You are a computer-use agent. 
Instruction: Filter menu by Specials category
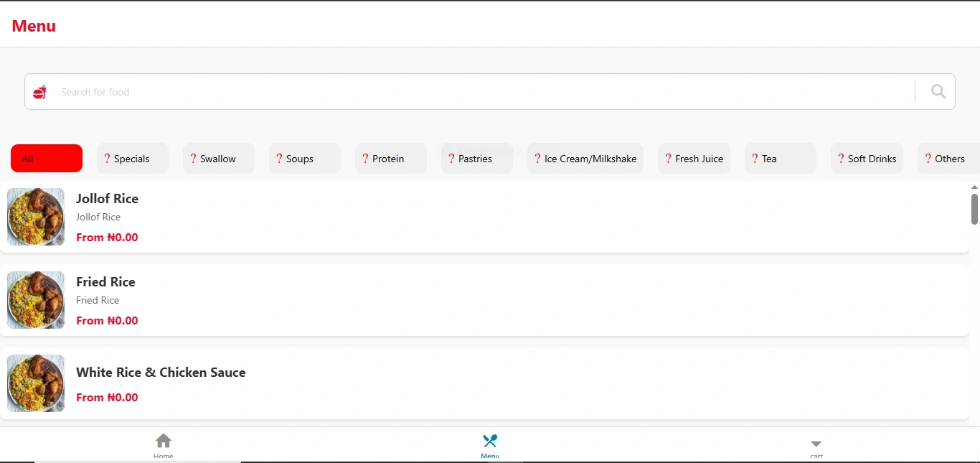click(x=133, y=159)
